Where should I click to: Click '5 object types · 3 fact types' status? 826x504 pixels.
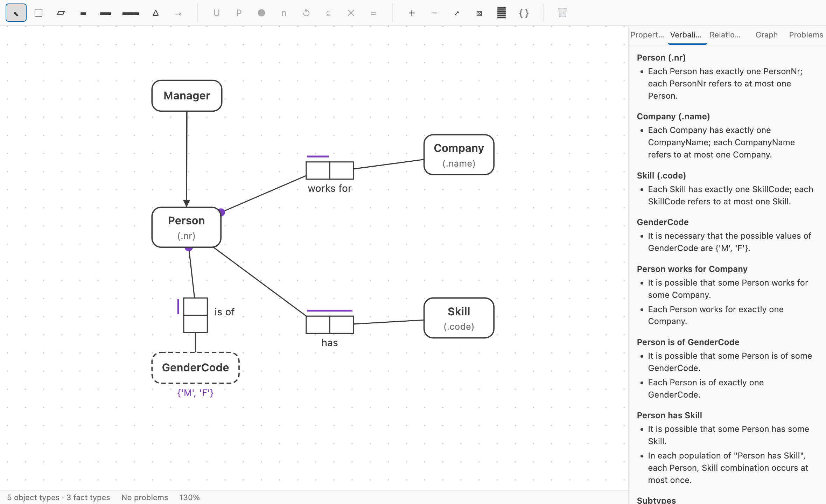click(58, 497)
